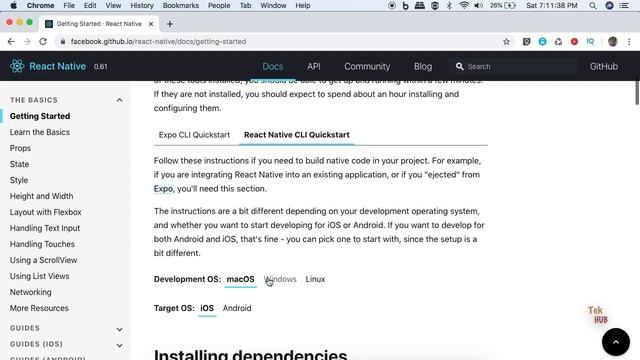This screenshot has height=360, width=640.
Task: Select iOS as Target OS
Action: click(x=207, y=308)
